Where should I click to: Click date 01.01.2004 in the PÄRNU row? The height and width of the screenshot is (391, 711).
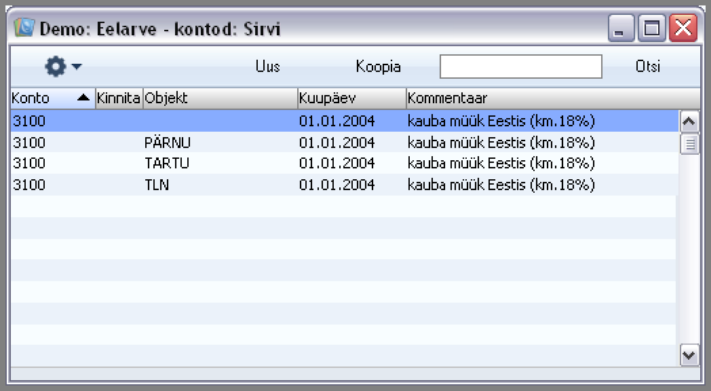(x=337, y=142)
